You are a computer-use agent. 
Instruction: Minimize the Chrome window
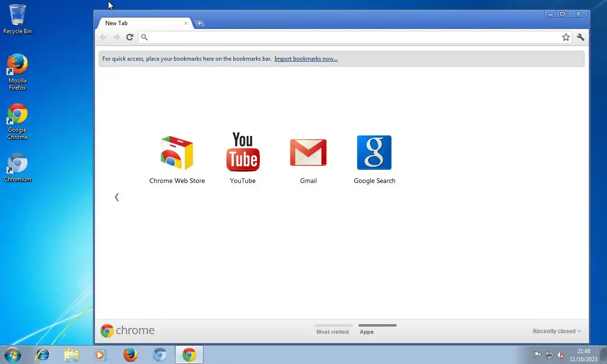pos(551,14)
